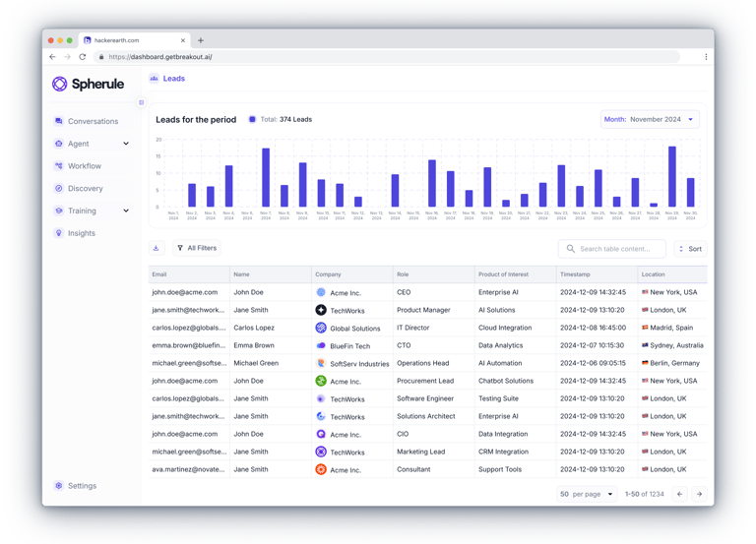Open Insights in the sidebar
The width and height of the screenshot is (756, 544).
coord(82,233)
